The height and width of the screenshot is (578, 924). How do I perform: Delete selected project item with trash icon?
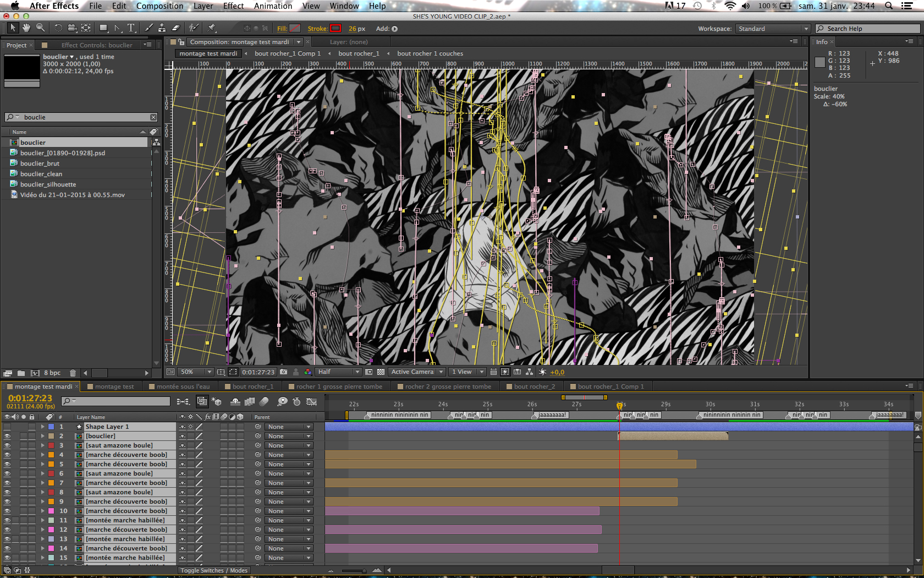click(x=73, y=373)
